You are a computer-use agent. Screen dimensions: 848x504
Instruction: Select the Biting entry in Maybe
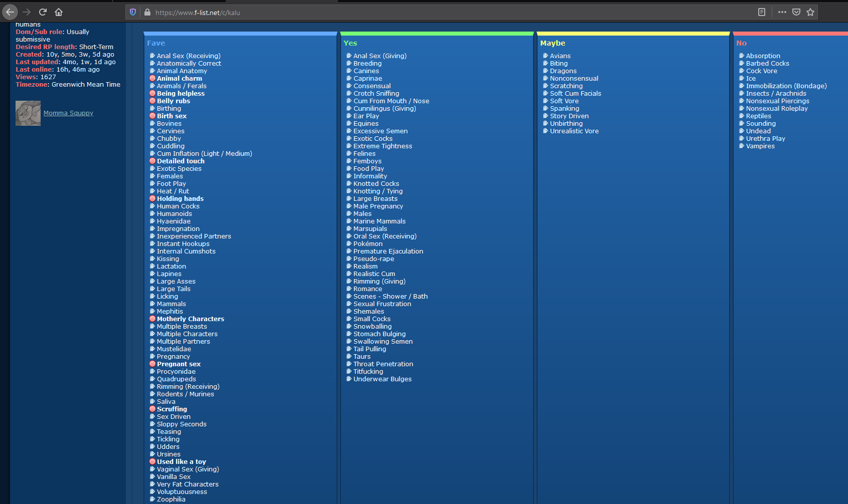(x=559, y=63)
